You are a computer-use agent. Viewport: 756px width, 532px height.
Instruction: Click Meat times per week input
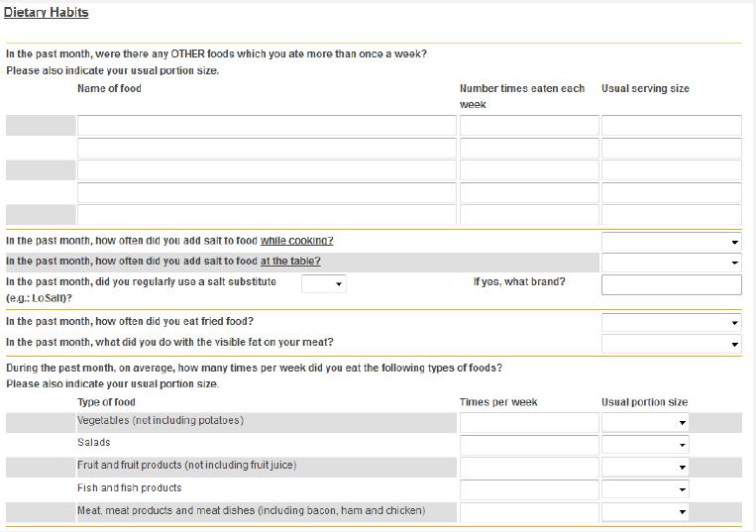pyautogui.click(x=529, y=512)
